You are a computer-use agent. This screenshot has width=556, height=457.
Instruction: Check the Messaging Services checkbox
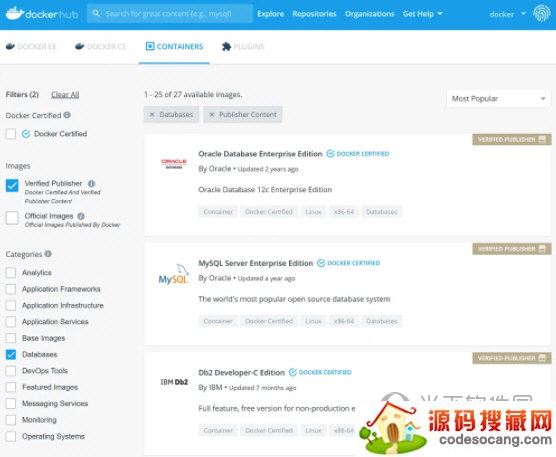click(11, 403)
